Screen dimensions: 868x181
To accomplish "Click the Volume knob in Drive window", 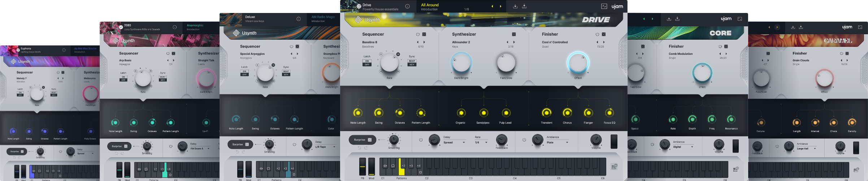I will 596,140.
